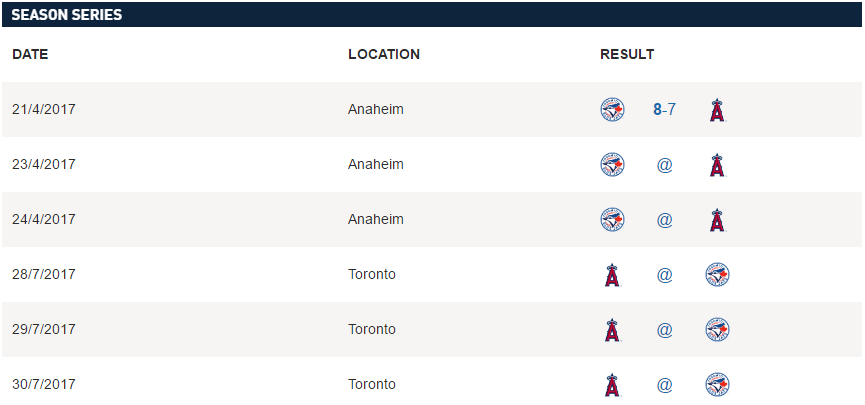This screenshot has height=405, width=865.
Task: Click the Angels logo in 23/4/2017 row
Action: point(717,164)
